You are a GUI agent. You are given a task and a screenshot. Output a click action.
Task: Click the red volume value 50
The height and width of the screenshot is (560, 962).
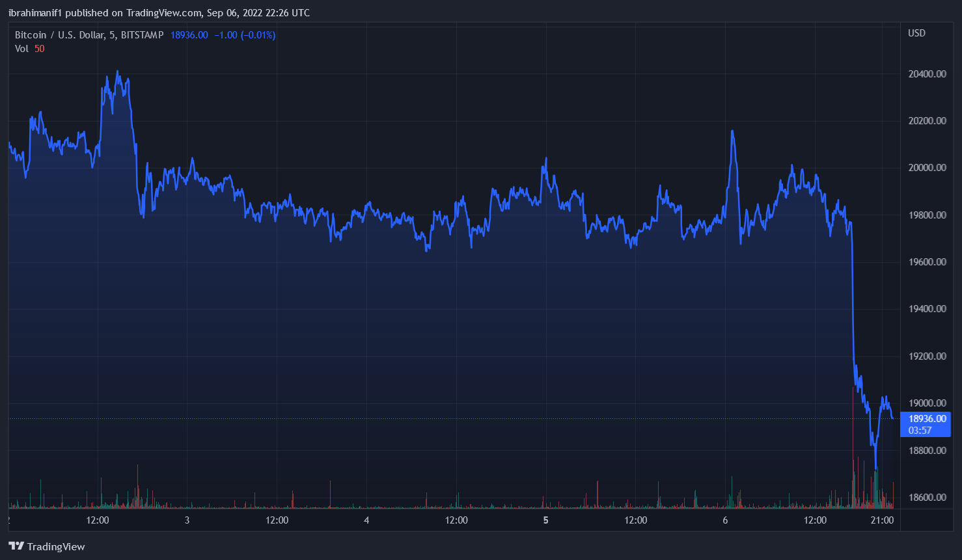[40, 49]
